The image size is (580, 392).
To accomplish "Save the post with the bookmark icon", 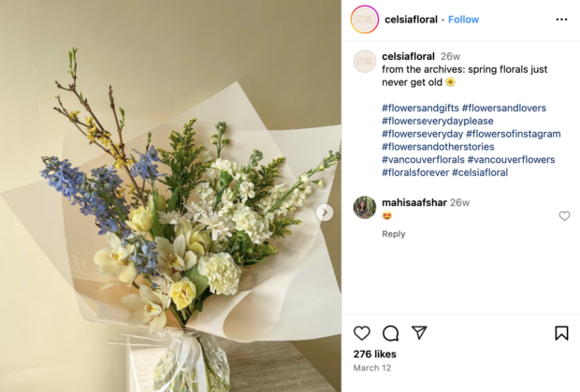I will tap(561, 333).
